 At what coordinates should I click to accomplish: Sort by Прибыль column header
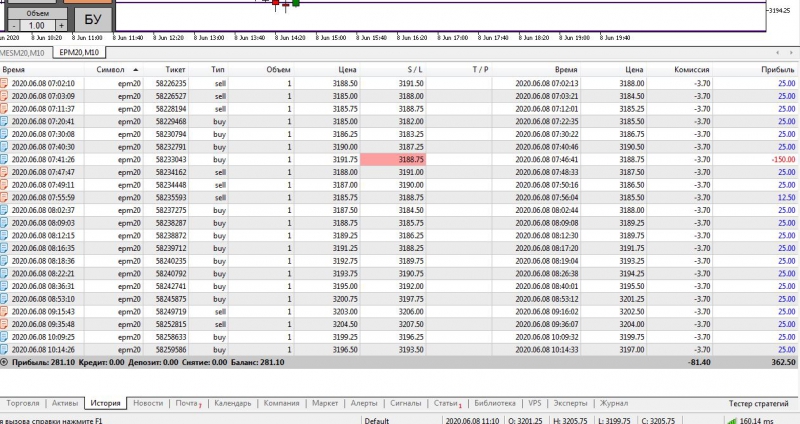(778, 69)
